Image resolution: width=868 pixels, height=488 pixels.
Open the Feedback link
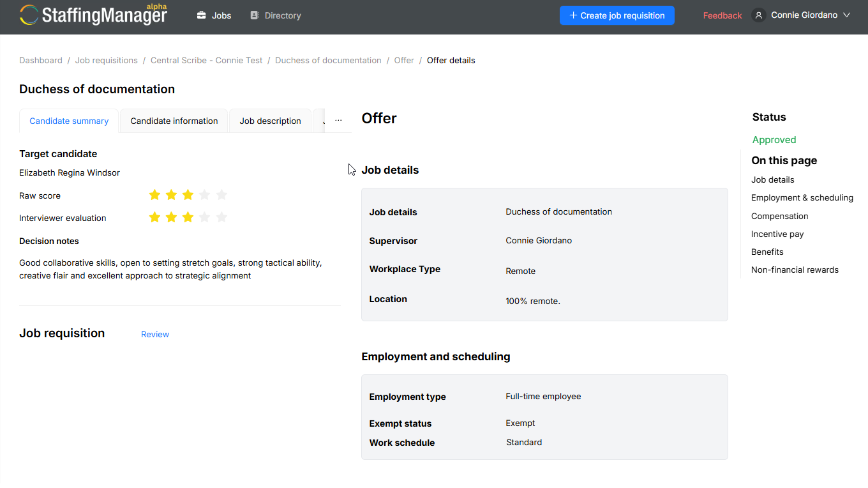722,15
